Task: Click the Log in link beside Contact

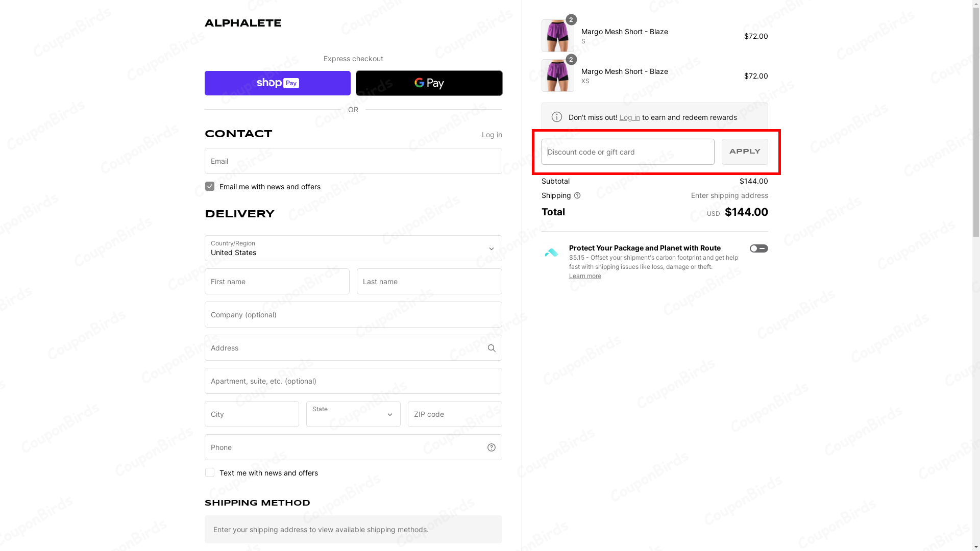Action: click(x=492, y=135)
